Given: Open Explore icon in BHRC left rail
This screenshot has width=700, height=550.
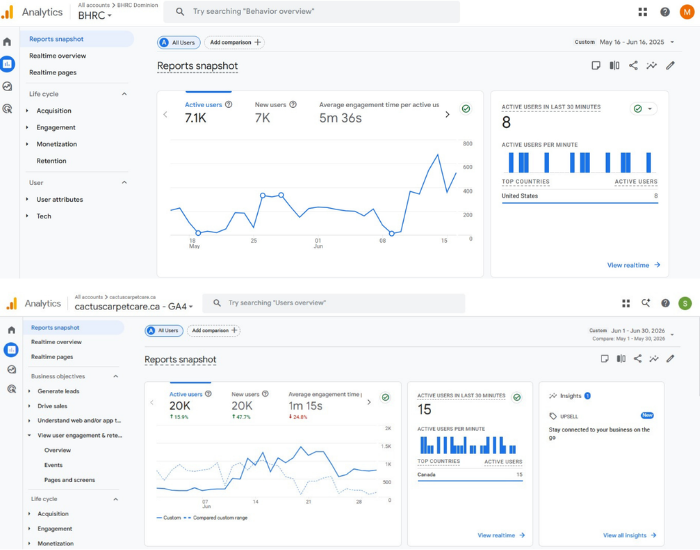Looking at the screenshot, I should point(7,86).
